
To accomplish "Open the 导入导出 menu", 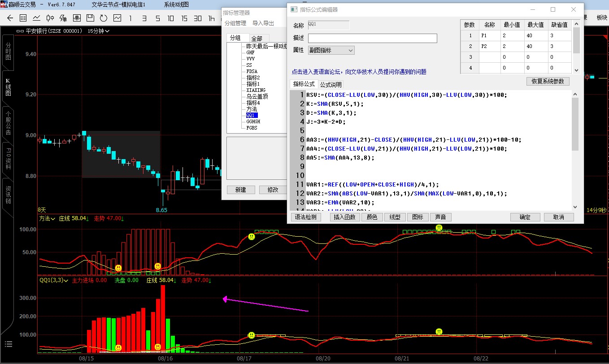I will coord(263,23).
